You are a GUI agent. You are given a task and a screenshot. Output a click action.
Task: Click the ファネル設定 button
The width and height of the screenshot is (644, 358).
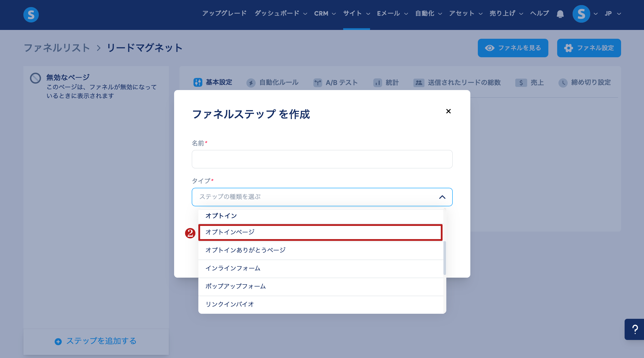point(589,48)
